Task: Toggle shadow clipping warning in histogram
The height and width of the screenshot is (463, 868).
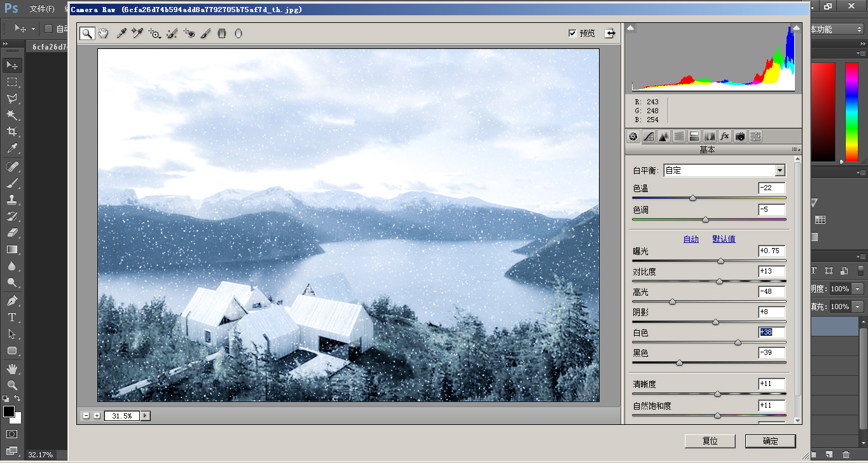Action: pyautogui.click(x=631, y=28)
